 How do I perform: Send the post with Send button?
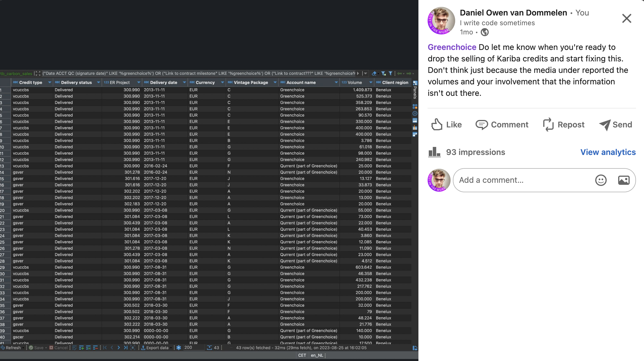[x=616, y=125]
